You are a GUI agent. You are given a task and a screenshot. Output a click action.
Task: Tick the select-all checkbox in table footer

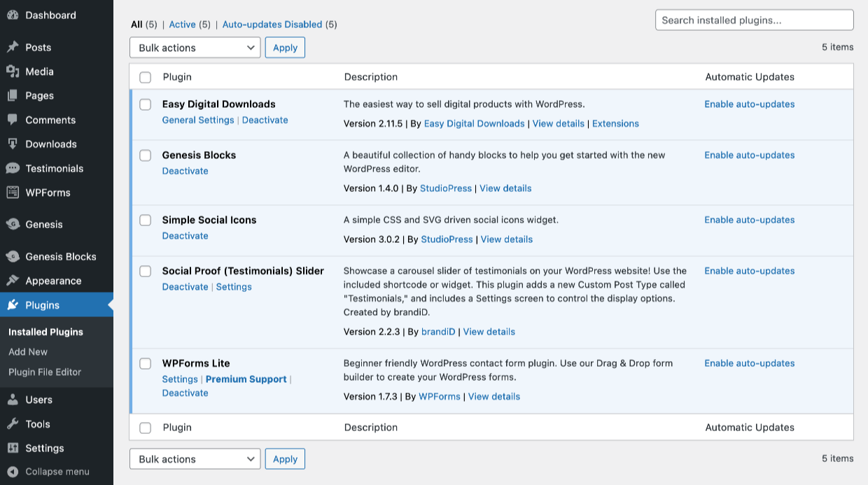point(145,428)
